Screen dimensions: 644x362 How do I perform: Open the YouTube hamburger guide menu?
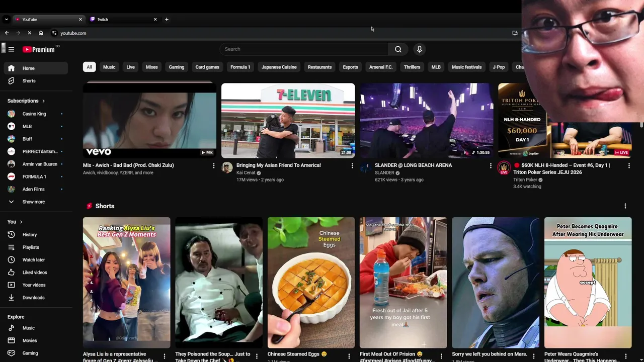point(11,49)
